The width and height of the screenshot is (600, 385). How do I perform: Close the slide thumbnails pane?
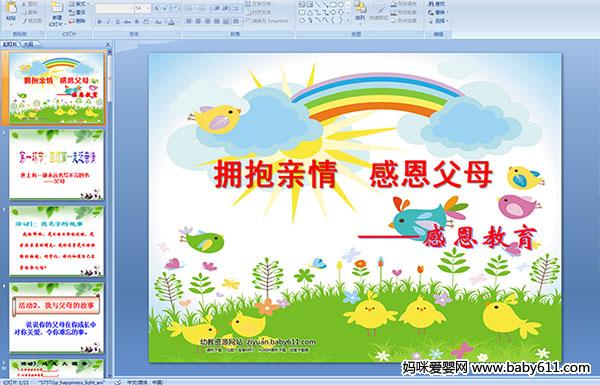(108, 44)
